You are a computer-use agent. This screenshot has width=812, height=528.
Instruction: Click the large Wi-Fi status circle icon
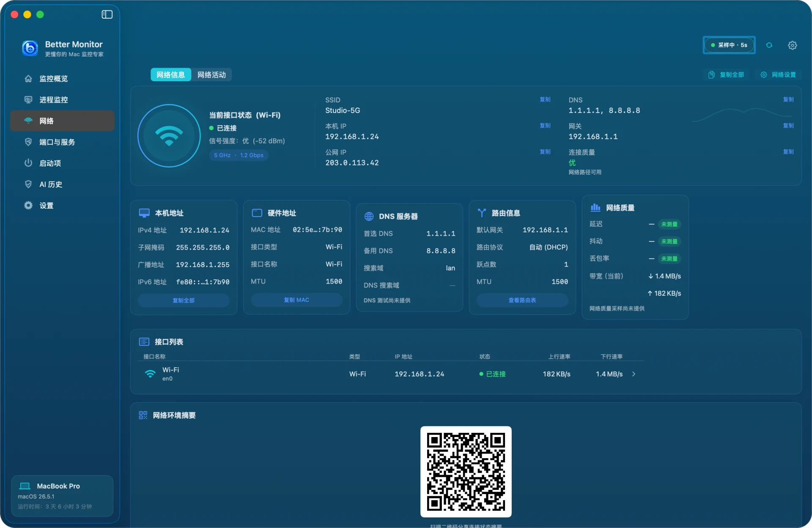tap(169, 136)
